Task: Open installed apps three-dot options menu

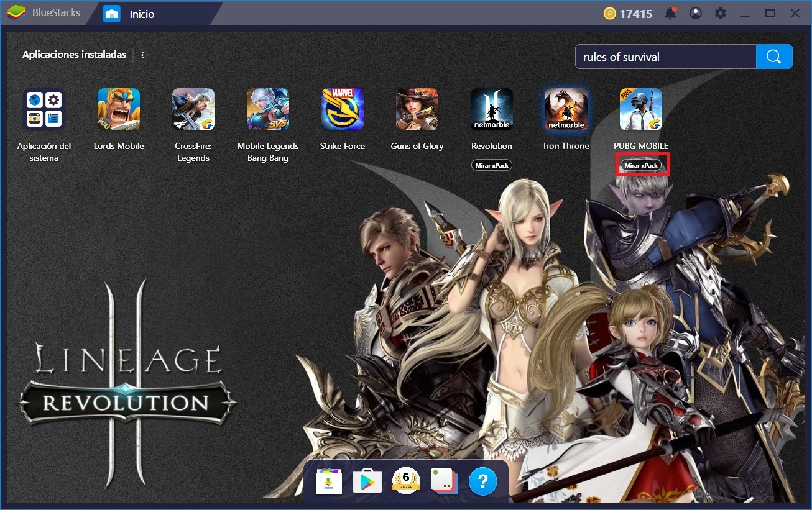Action: coord(142,55)
